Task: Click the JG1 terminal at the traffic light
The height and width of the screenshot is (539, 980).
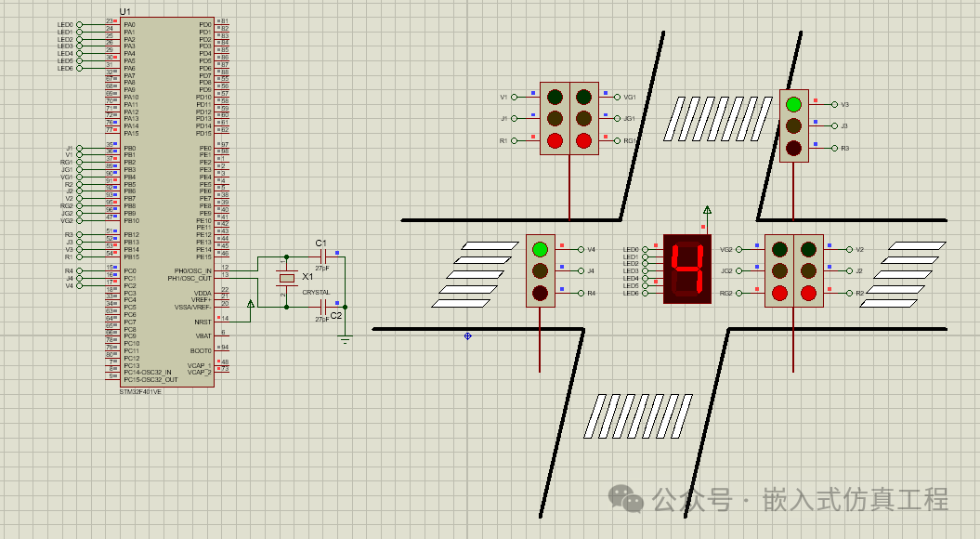Action: 617,118
